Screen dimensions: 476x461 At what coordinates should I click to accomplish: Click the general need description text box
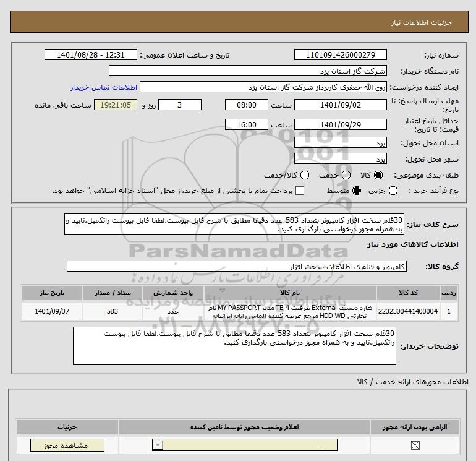point(234,224)
